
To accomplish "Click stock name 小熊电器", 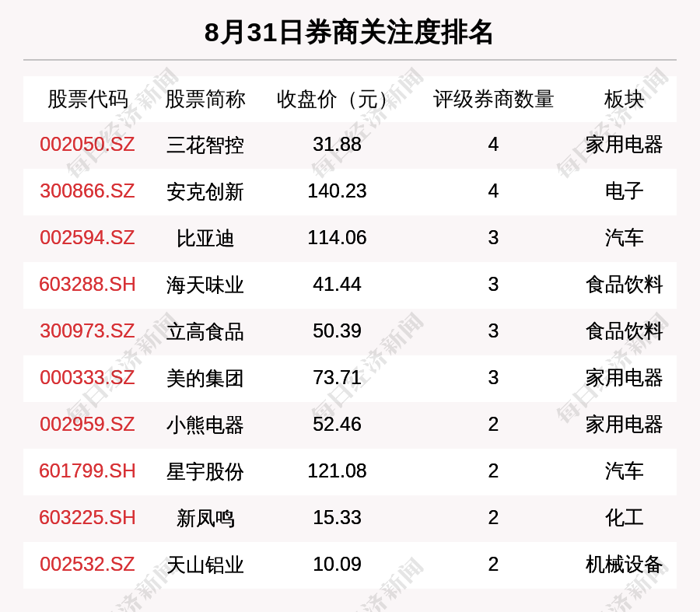I will pyautogui.click(x=205, y=425).
